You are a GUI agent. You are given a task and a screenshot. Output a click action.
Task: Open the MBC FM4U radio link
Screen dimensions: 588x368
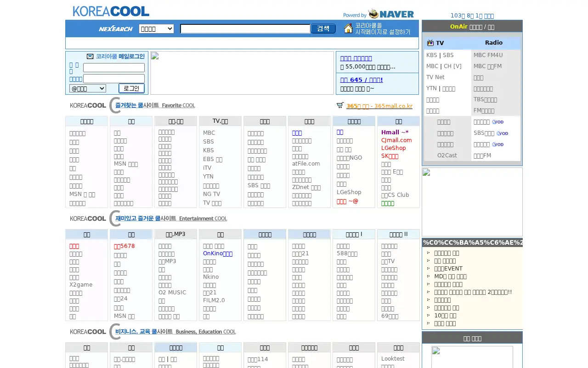[488, 55]
